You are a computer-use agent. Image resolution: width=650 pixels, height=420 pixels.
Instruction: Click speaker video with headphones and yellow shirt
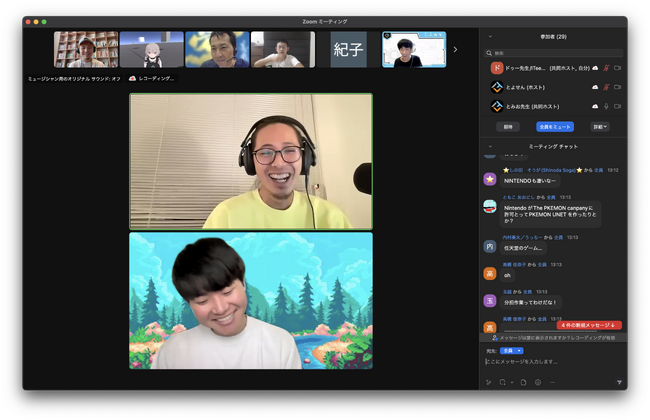point(251,162)
